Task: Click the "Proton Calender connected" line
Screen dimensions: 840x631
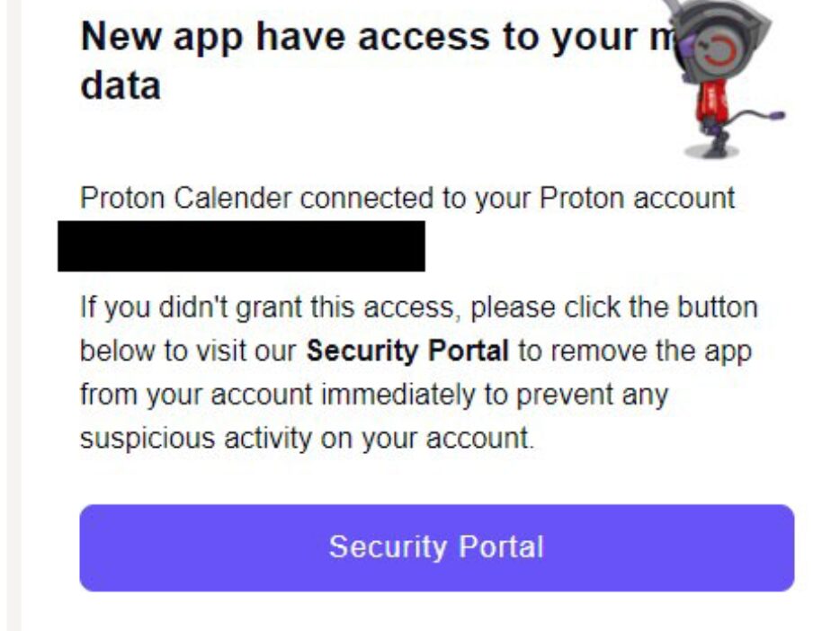Action: (x=407, y=199)
